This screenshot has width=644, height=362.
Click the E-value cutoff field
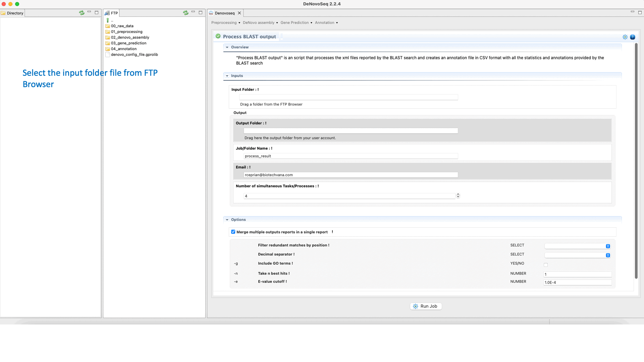(577, 283)
